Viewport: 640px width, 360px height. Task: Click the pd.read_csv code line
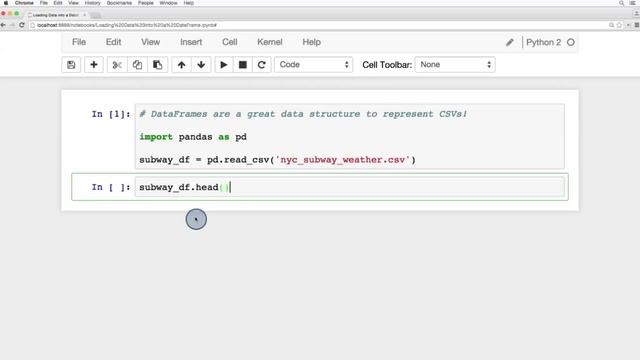[x=277, y=160]
